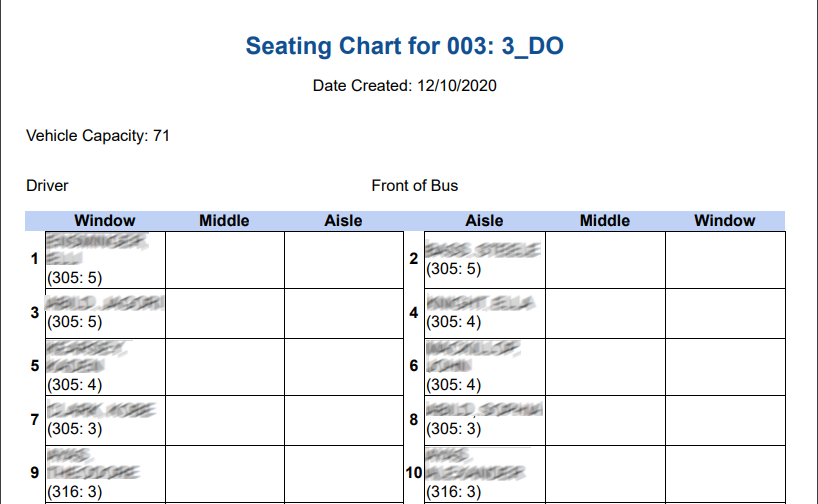
Task: Select the empty aisle cell in row 5
Action: (x=343, y=366)
